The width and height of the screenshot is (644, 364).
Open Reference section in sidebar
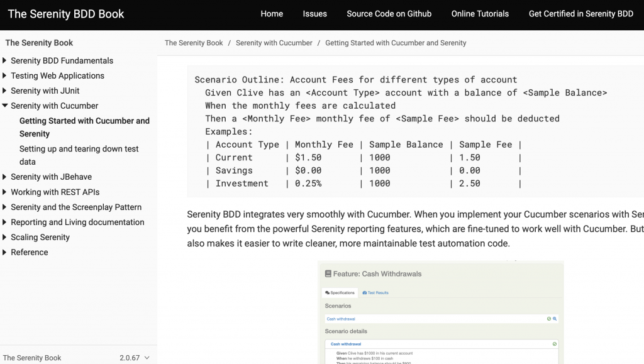[x=29, y=252]
